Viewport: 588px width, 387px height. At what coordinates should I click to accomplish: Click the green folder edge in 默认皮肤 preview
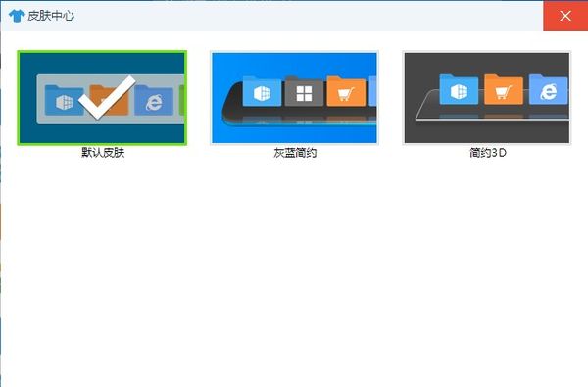[x=182, y=100]
